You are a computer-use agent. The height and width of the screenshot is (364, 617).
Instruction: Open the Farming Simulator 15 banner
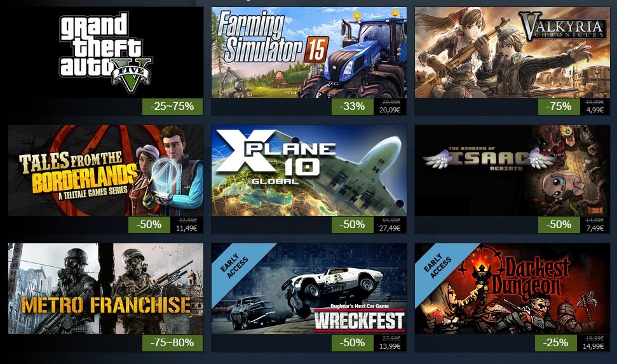pyautogui.click(x=309, y=52)
